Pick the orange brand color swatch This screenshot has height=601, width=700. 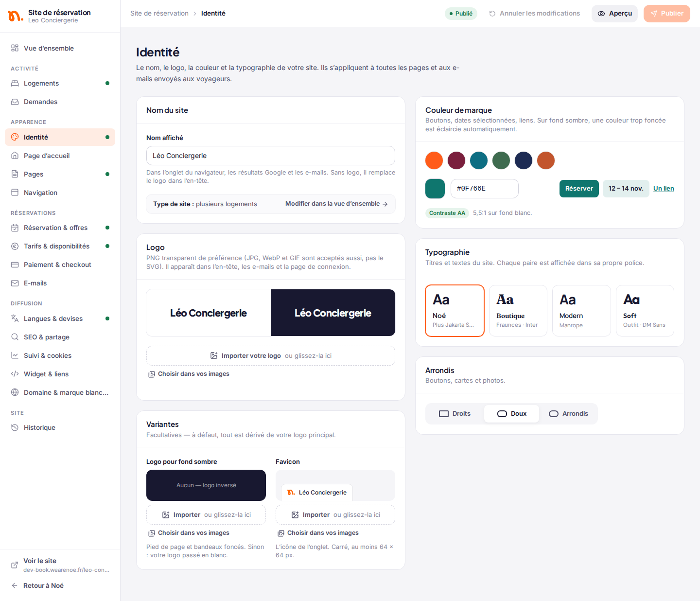coord(434,160)
